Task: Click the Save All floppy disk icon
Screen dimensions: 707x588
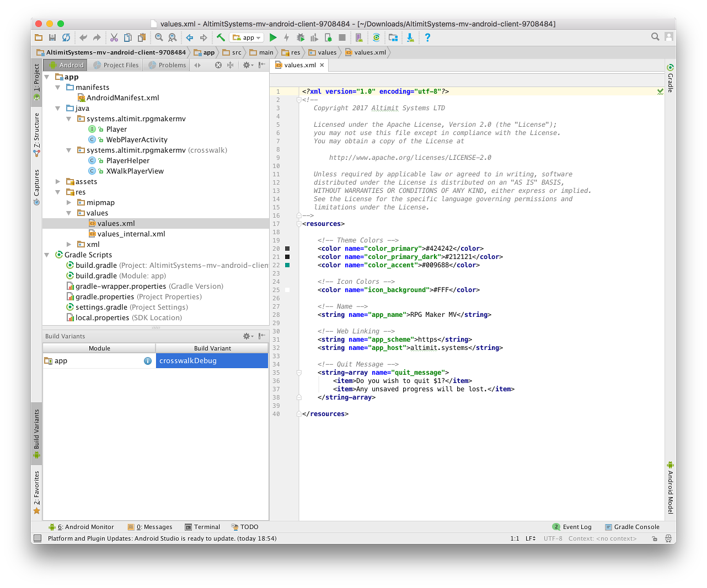Action: click(52, 37)
